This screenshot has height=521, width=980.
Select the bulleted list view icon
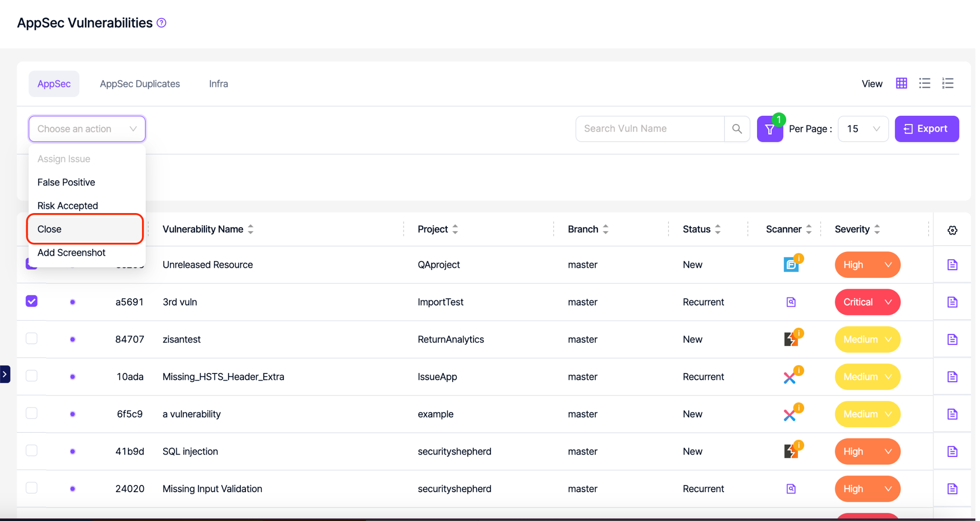[x=924, y=84]
